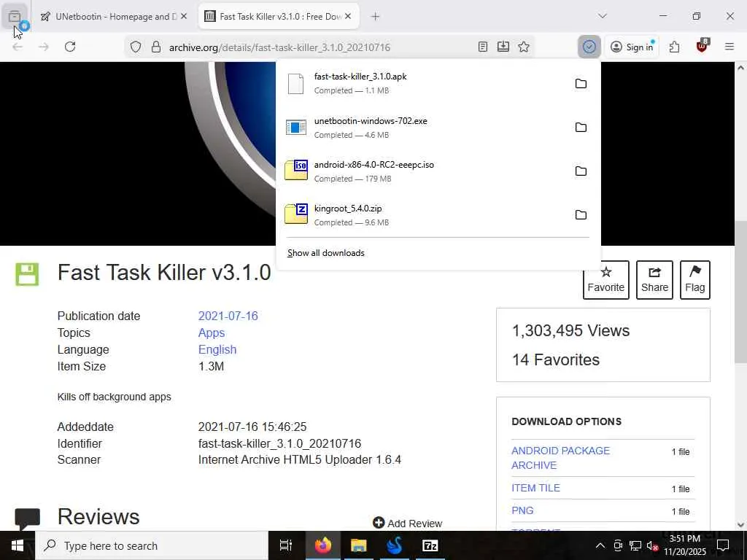Click the muted volume tray icon
Screen dimensions: 747x560
tap(652, 545)
